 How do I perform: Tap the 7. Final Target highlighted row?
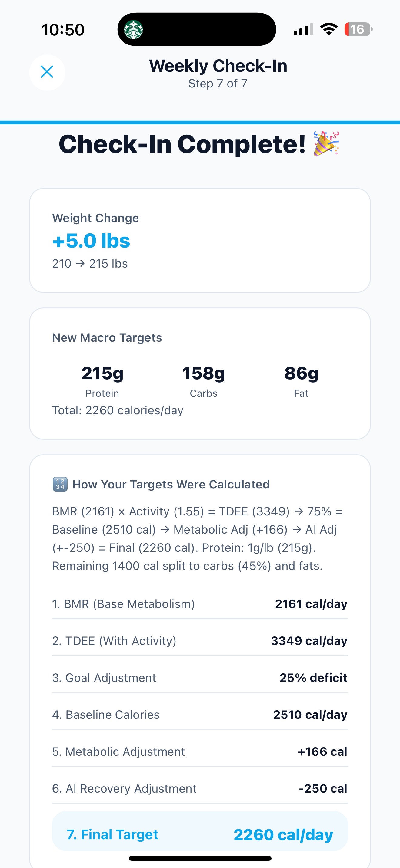(200, 834)
